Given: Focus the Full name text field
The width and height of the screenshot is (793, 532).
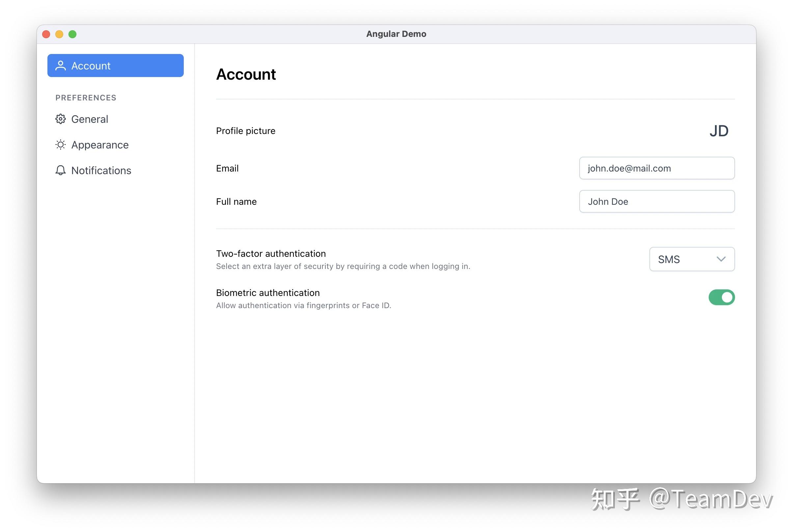Looking at the screenshot, I should 657,201.
